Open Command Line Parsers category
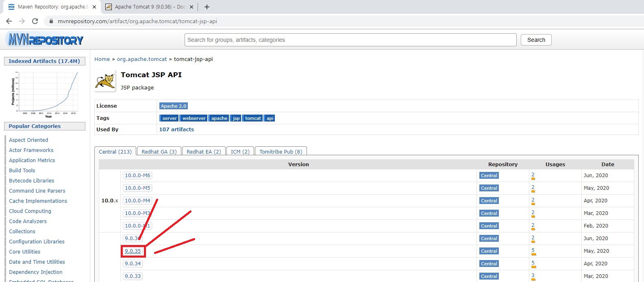The height and width of the screenshot is (282, 644). coord(37,191)
